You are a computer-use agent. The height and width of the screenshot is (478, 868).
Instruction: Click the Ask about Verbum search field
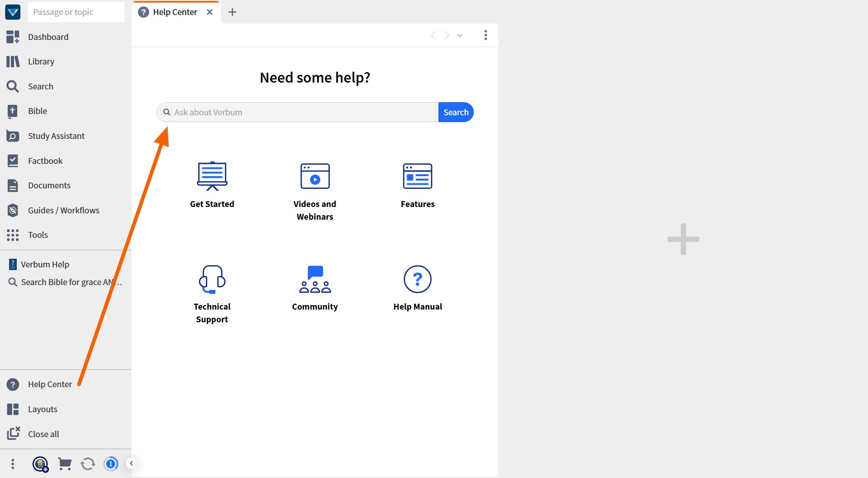point(297,112)
